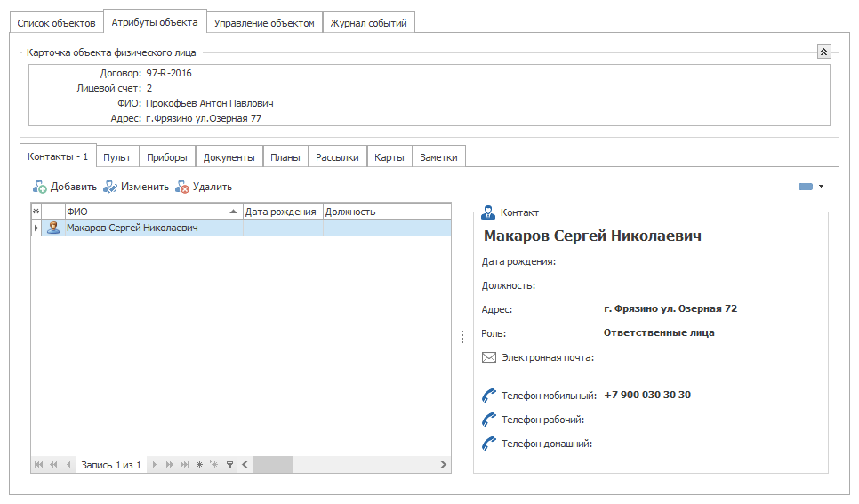Select the Контакты - 1 tab

[x=58, y=156]
